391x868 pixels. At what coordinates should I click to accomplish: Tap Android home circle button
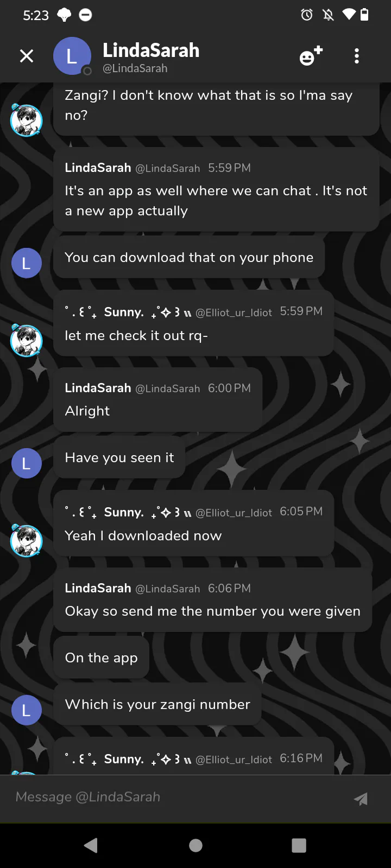(x=195, y=845)
